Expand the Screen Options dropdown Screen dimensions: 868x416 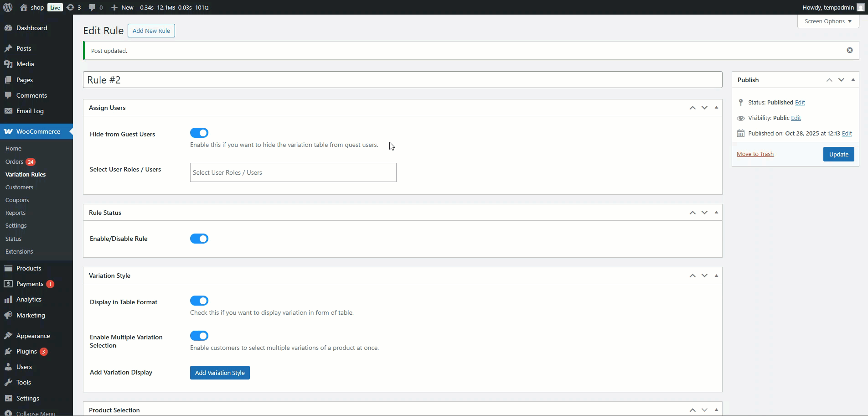(x=828, y=21)
